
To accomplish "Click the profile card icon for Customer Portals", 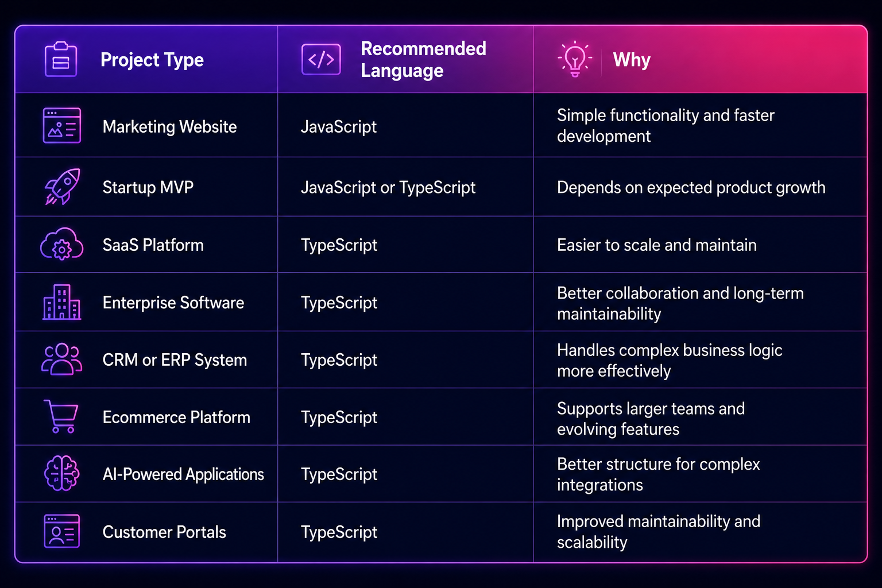I will coord(62,531).
